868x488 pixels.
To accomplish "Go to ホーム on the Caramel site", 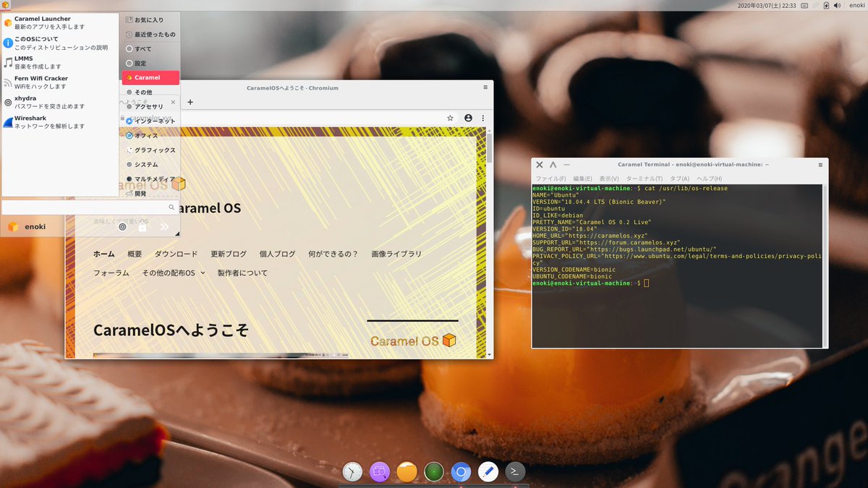I will [x=104, y=254].
